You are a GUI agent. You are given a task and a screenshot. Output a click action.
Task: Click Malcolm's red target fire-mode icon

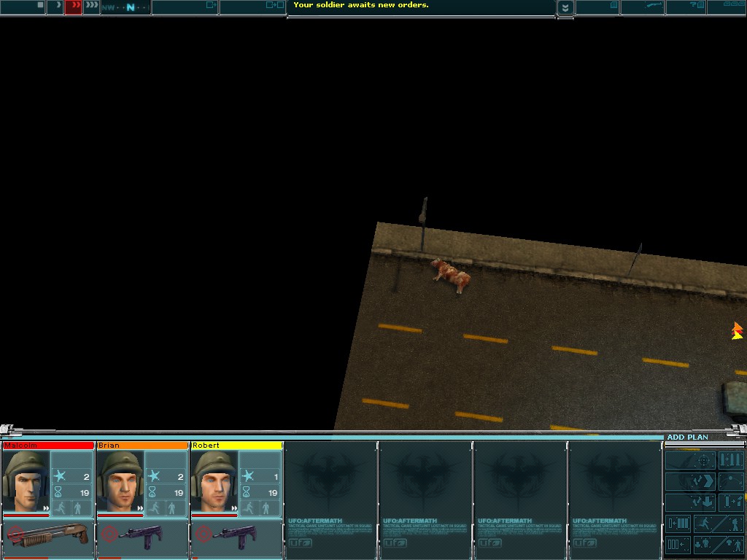point(15,534)
